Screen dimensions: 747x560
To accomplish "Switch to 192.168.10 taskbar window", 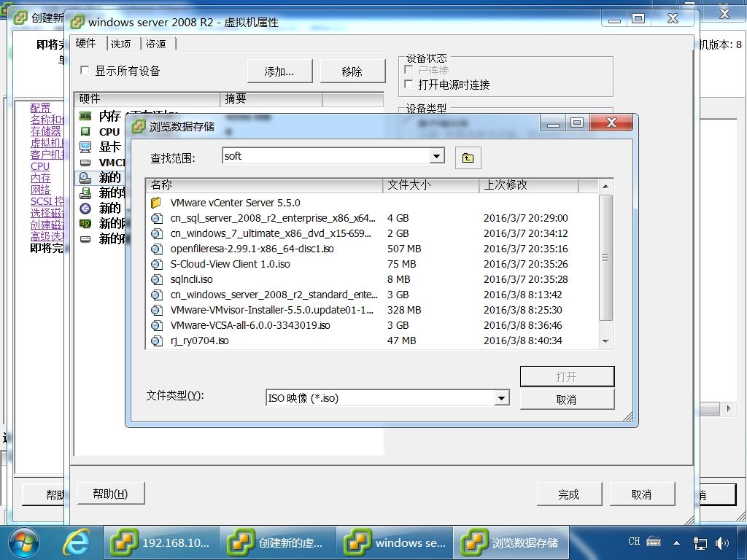I will click(x=161, y=542).
